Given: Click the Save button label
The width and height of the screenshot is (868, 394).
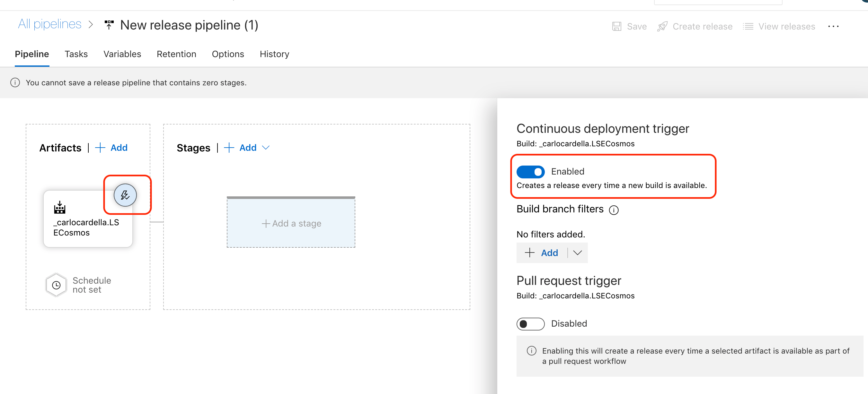Looking at the screenshot, I should click(x=637, y=26).
